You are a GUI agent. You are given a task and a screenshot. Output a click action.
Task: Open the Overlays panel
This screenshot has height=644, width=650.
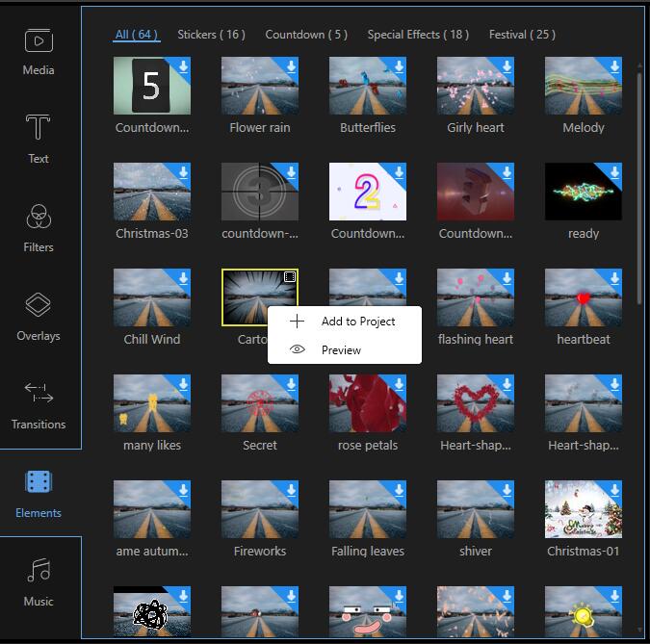pyautogui.click(x=39, y=317)
